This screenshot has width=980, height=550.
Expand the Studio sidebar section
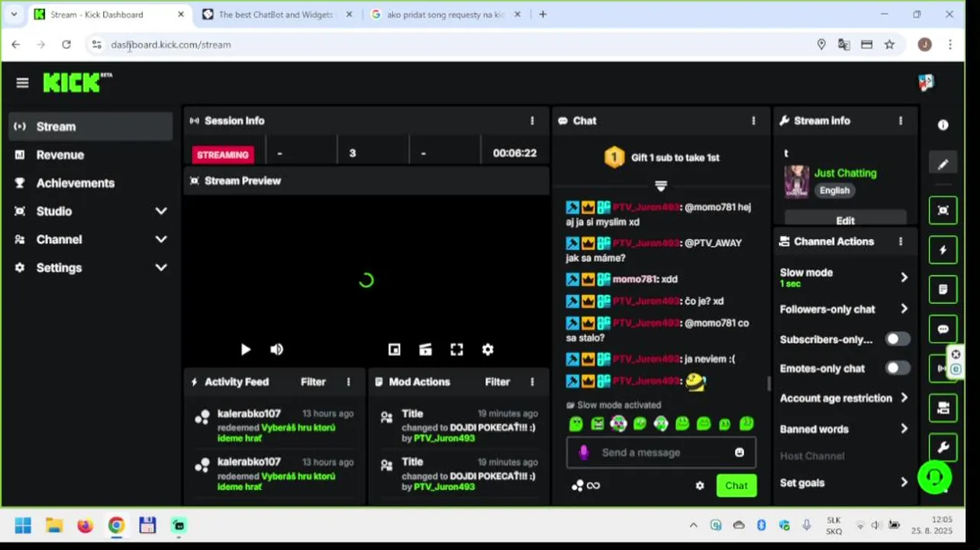pos(161,211)
